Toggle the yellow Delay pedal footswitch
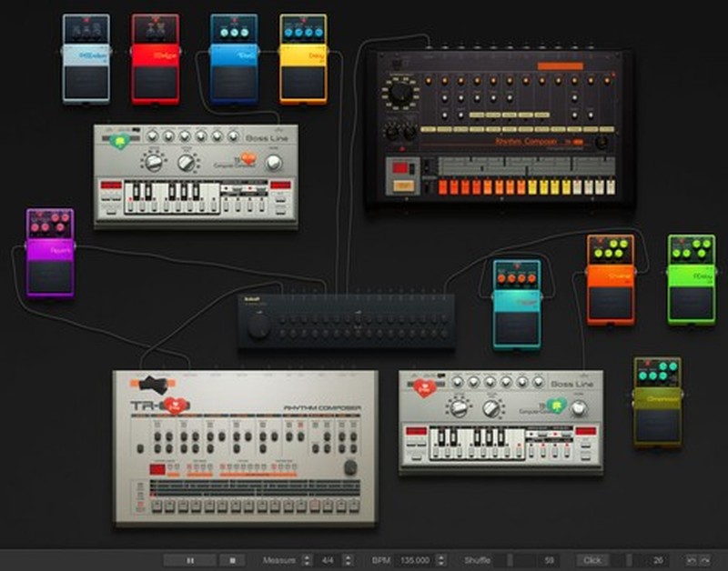728x571 pixels. pyautogui.click(x=302, y=84)
